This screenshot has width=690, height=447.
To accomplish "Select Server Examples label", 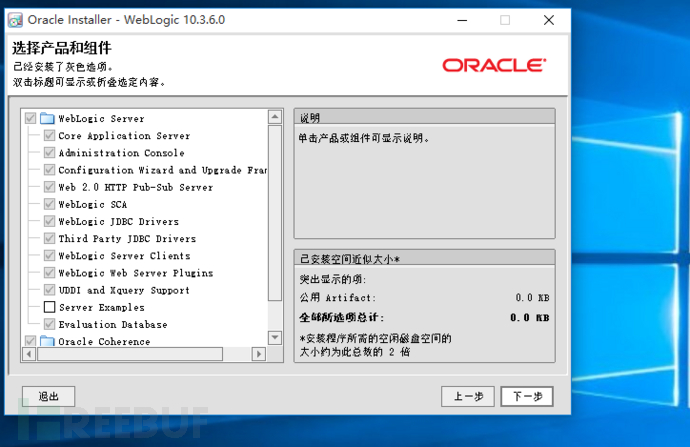I will pyautogui.click(x=102, y=308).
